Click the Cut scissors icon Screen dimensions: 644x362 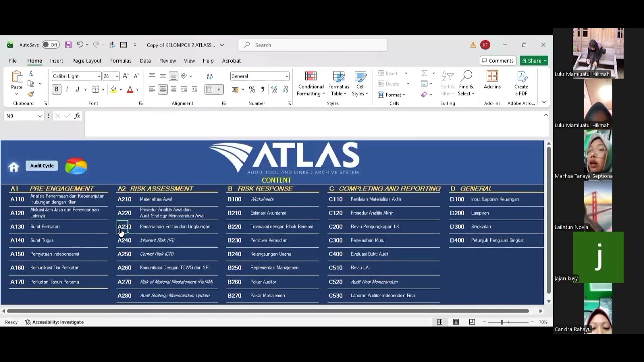point(31,74)
